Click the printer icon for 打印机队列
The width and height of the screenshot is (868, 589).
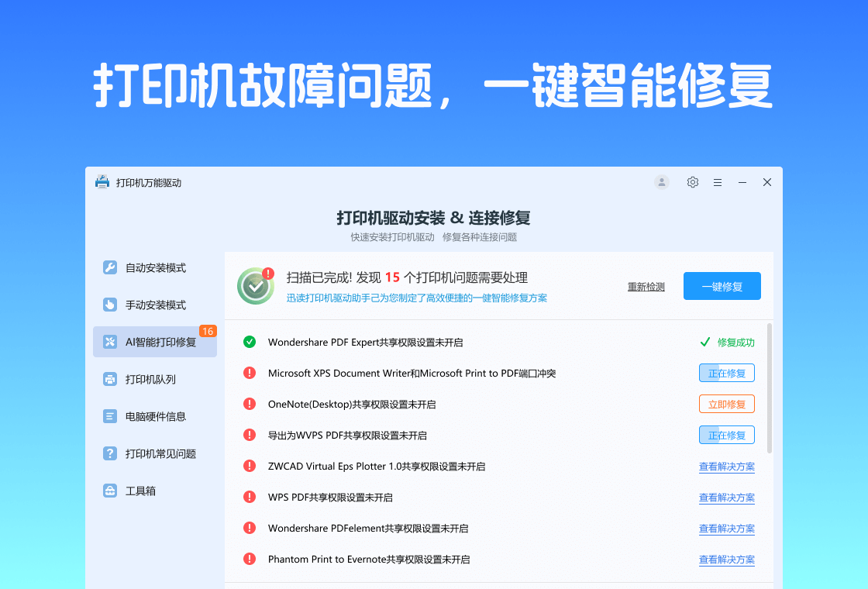[x=110, y=379]
